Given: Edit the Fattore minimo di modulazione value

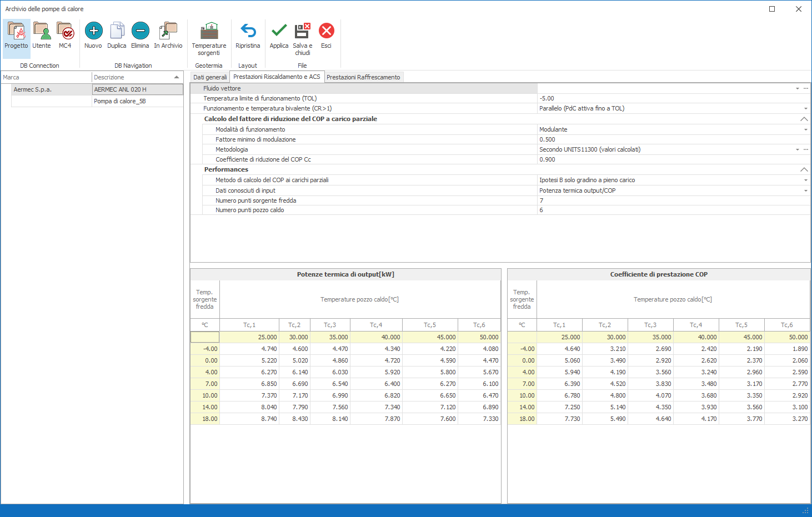Looking at the screenshot, I should (666, 139).
